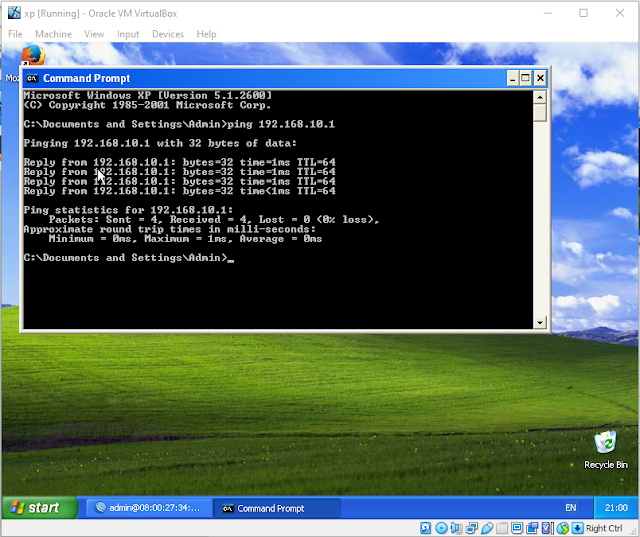Maximize the Command Prompt window
Screen dimensions: 640x537
526,78
